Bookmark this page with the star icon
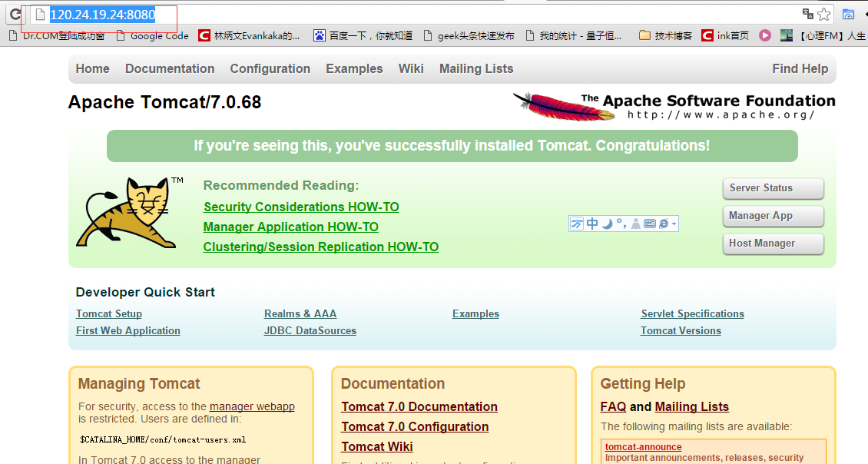Screen dimensions: 868x464 [x=824, y=15]
